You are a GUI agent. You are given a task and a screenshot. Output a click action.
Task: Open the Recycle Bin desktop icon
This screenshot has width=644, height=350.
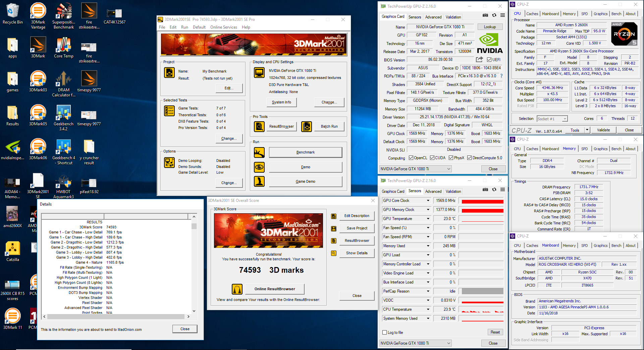(13, 13)
